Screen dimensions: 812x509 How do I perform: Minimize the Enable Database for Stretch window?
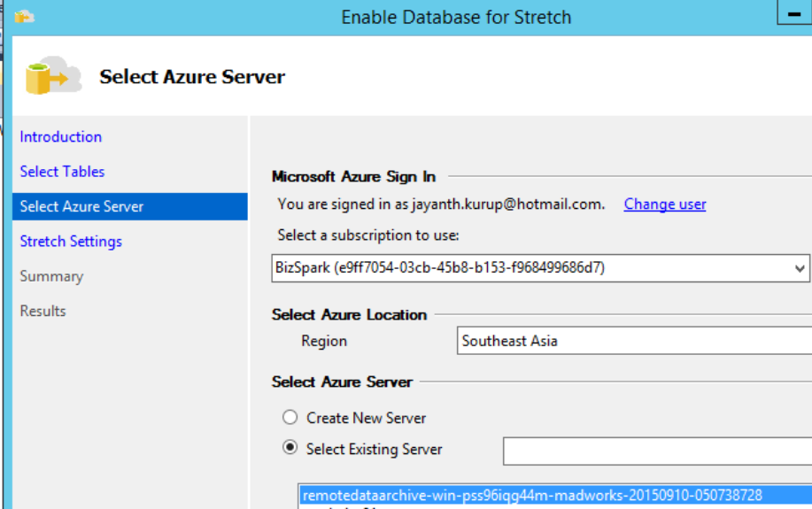click(x=794, y=14)
